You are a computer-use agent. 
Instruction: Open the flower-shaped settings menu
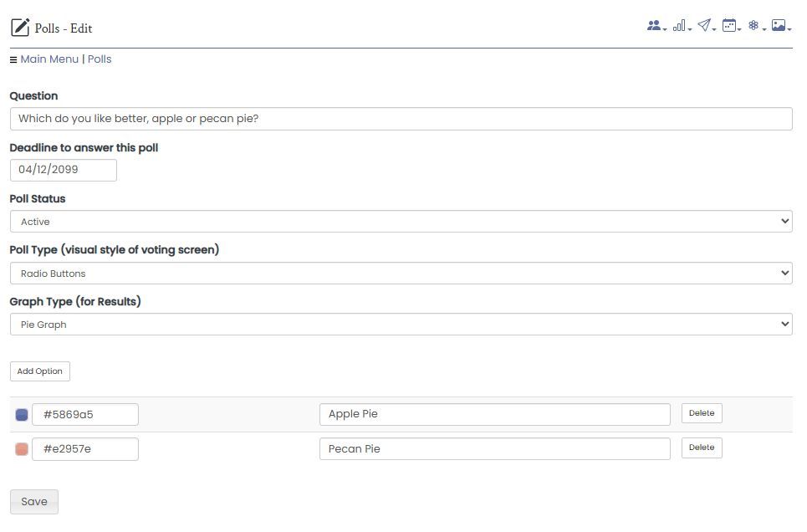[756, 25]
